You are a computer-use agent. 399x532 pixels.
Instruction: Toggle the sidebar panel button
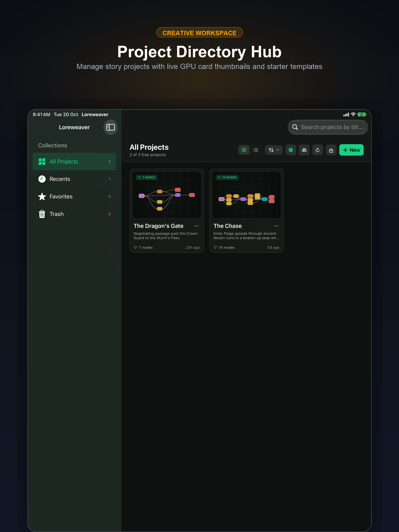(x=110, y=127)
